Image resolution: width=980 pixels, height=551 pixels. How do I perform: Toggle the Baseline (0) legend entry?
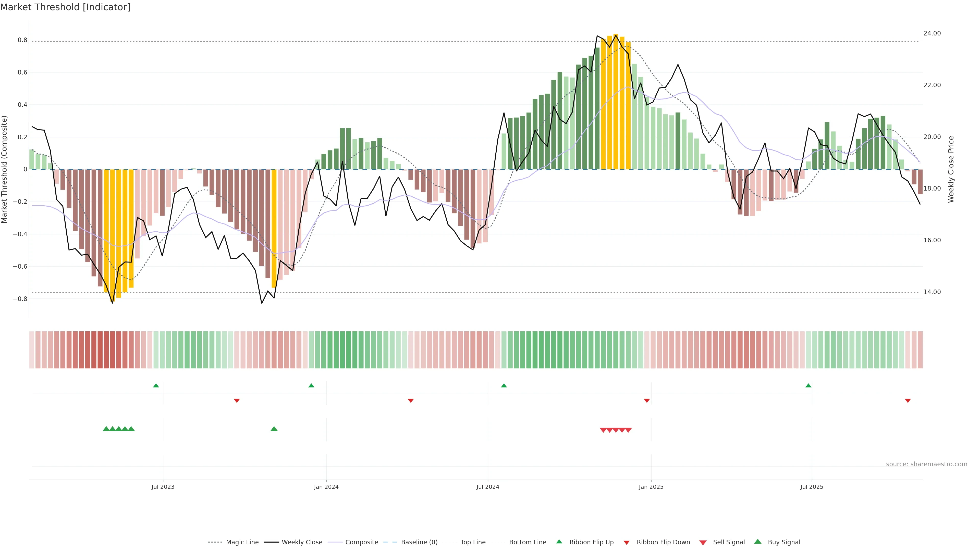(x=419, y=542)
